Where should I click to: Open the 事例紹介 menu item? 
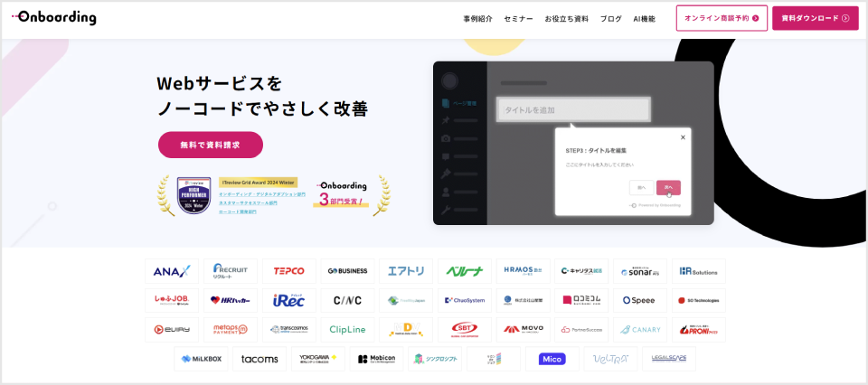pyautogui.click(x=477, y=19)
